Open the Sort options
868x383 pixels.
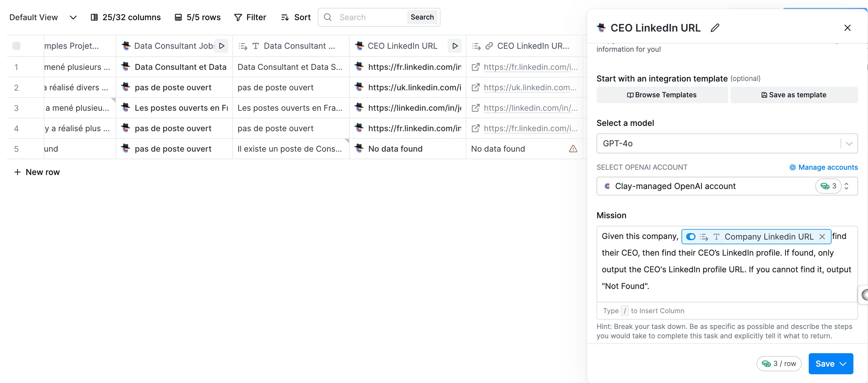click(x=295, y=17)
